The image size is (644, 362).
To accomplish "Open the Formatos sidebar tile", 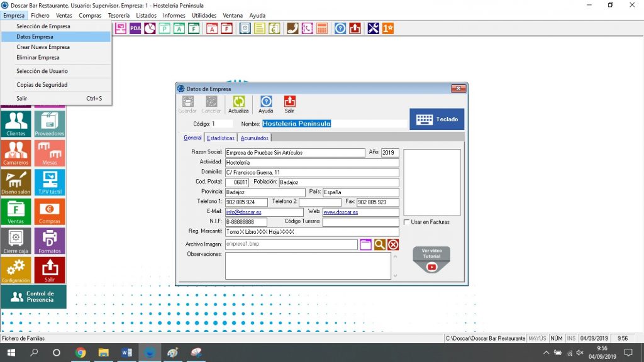I will click(50, 241).
